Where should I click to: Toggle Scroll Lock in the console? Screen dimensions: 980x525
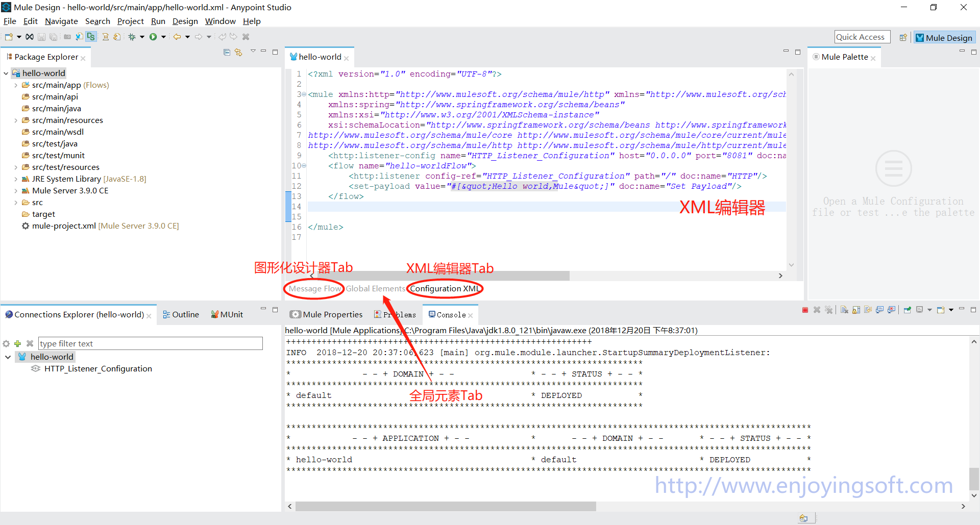pos(856,310)
